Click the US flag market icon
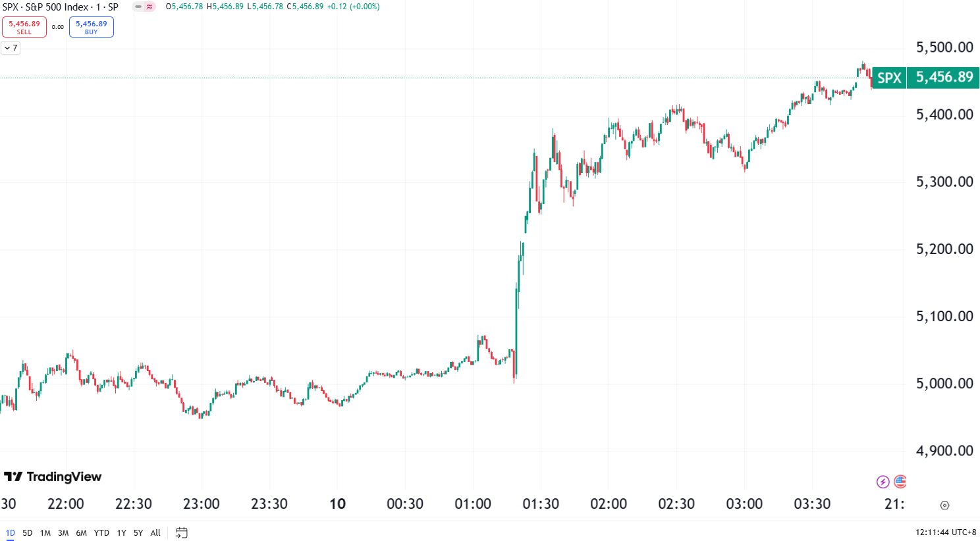This screenshot has width=980, height=541. [x=901, y=482]
